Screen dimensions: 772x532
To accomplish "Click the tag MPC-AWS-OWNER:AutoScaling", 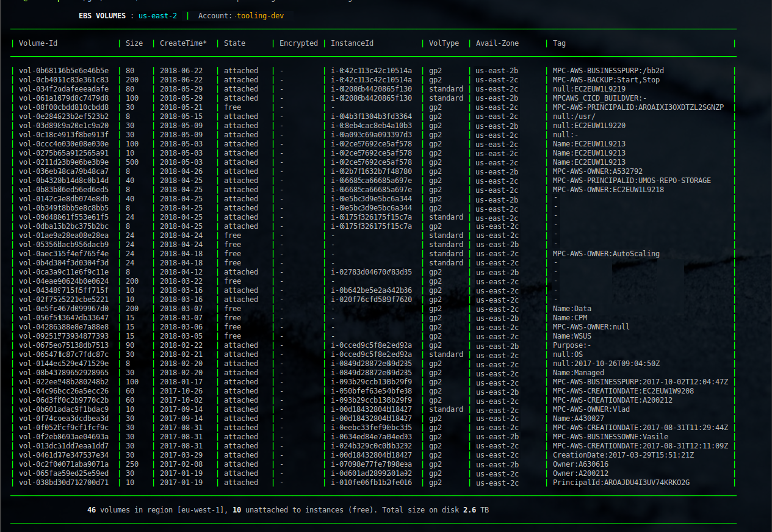I will (606, 254).
